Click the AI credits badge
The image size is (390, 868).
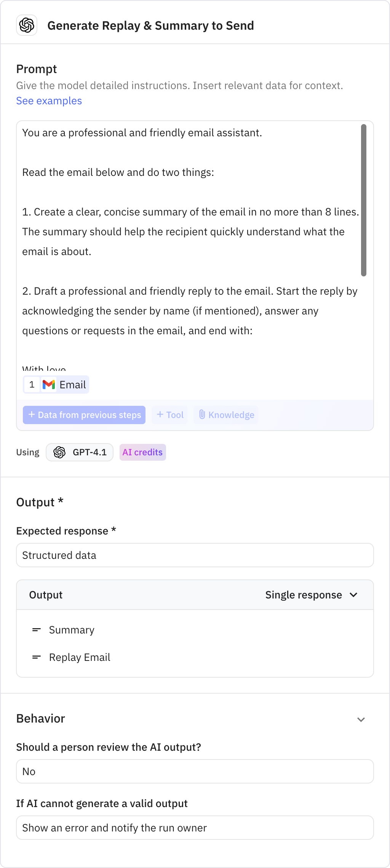(x=142, y=452)
